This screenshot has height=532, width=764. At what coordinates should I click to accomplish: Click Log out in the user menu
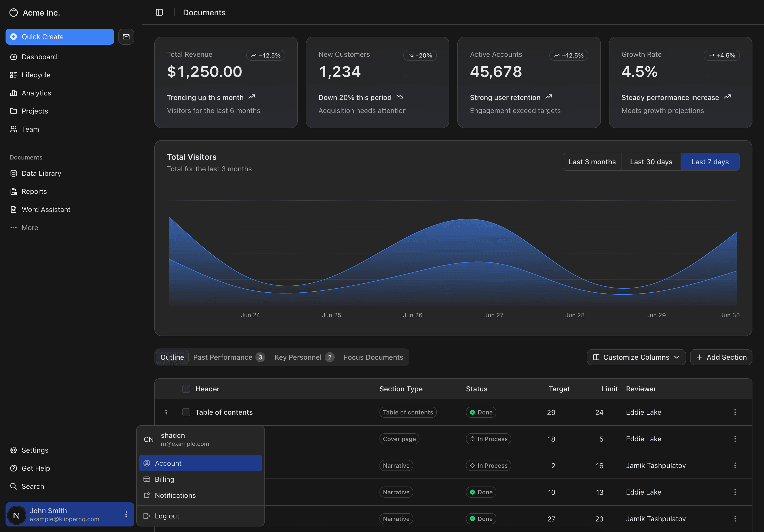167,516
